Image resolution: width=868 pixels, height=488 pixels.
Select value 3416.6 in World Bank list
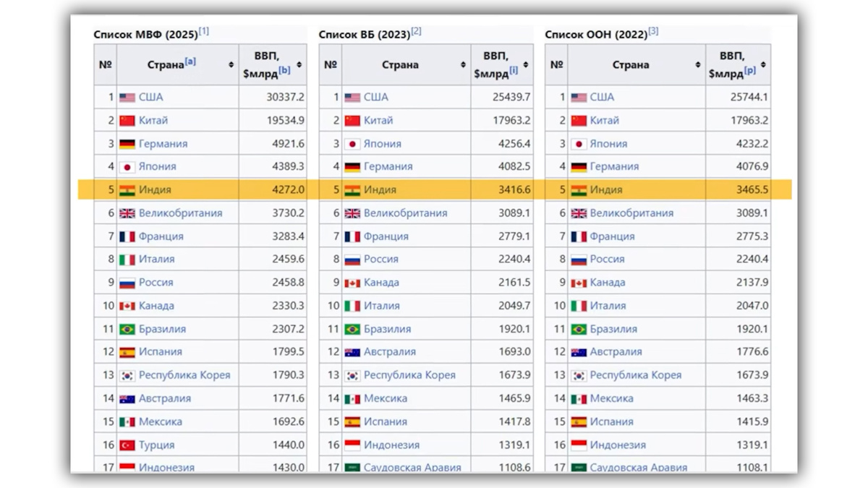click(514, 189)
